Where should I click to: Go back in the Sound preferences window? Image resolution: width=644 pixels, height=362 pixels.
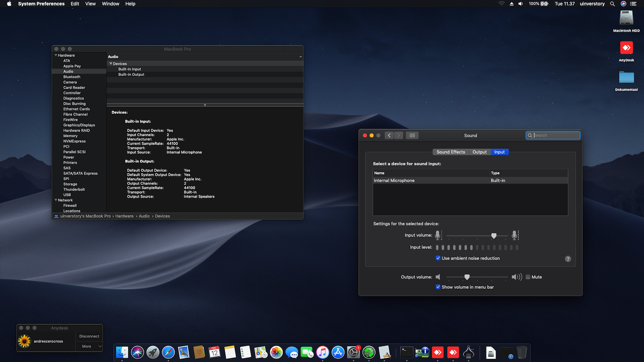pyautogui.click(x=389, y=135)
